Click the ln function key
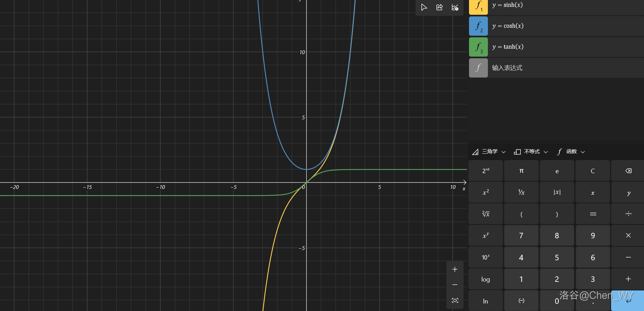The height and width of the screenshot is (311, 644). point(485,301)
